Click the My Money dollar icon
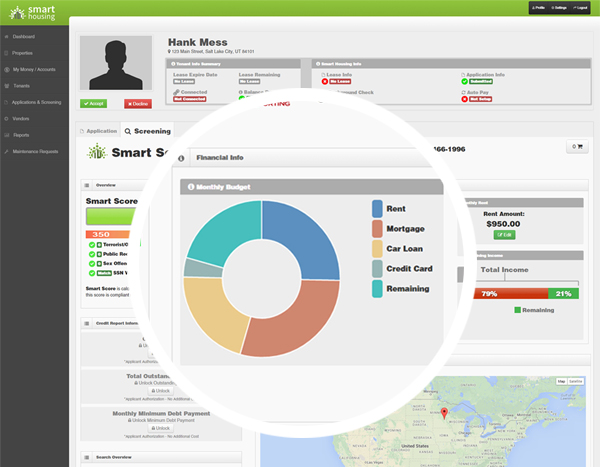Viewport: 600px width, 467px height. 7,70
